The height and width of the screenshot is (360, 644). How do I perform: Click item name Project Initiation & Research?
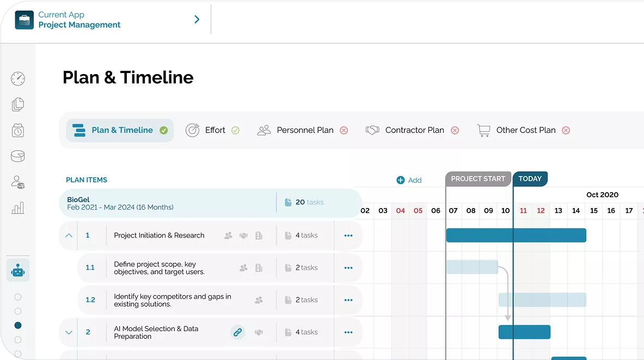coord(159,235)
